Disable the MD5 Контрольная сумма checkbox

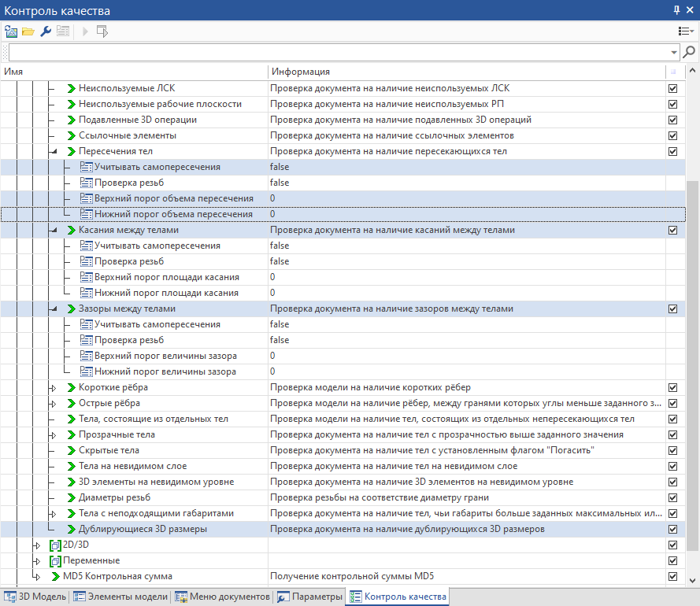click(x=672, y=576)
